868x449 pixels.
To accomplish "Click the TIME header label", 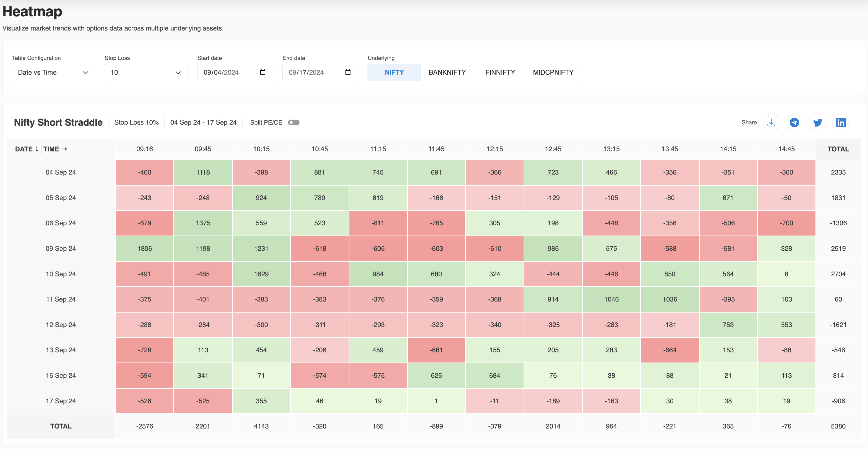I will (x=55, y=149).
